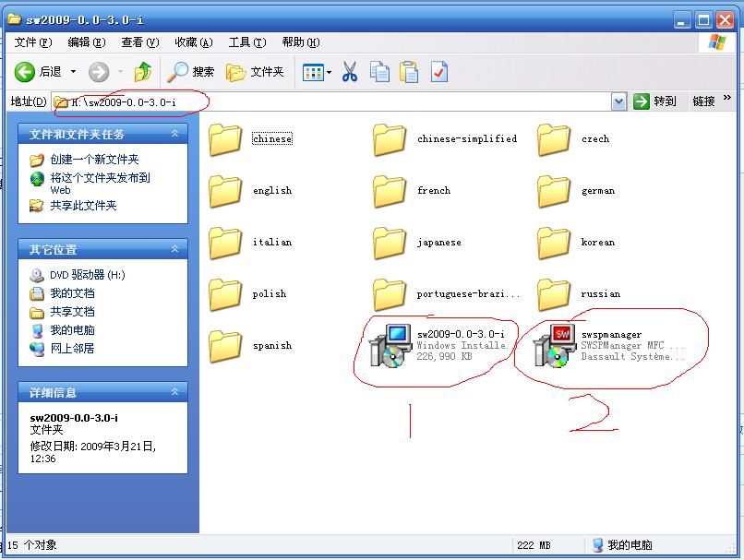
Task: Open the 工具(T) menu
Action: pyautogui.click(x=247, y=42)
